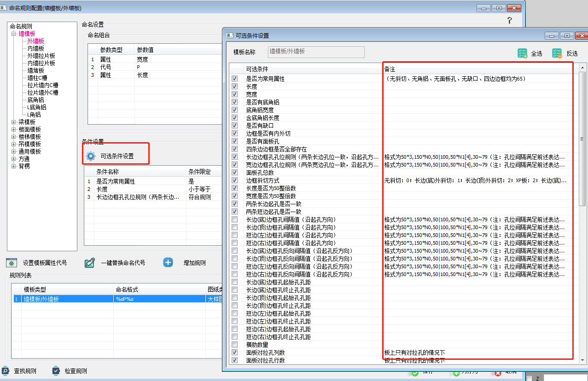Select condition row 是否为常用属性 in 条件设置
This screenshot has width=588, height=381.
(153, 181)
